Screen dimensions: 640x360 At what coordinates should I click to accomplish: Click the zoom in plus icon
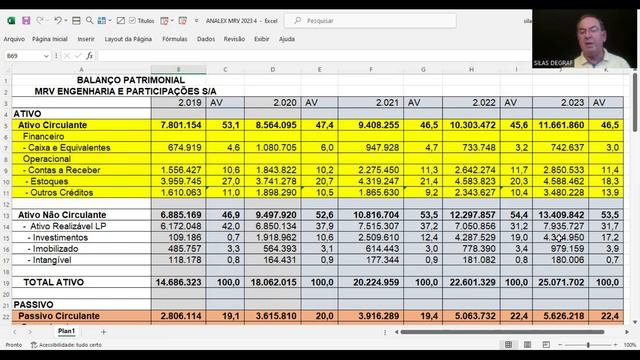coord(616,345)
